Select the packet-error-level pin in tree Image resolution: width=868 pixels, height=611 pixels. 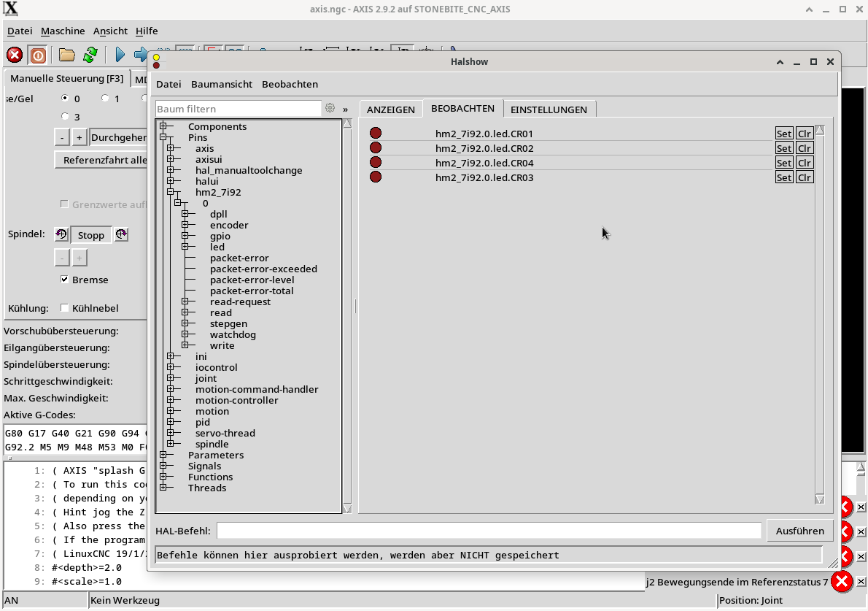[252, 280]
